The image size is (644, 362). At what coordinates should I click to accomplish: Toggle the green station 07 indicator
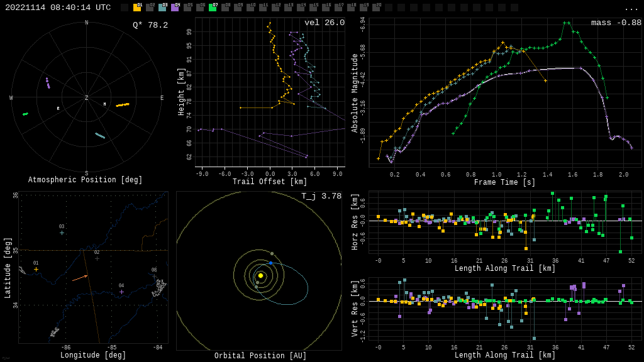tap(213, 8)
